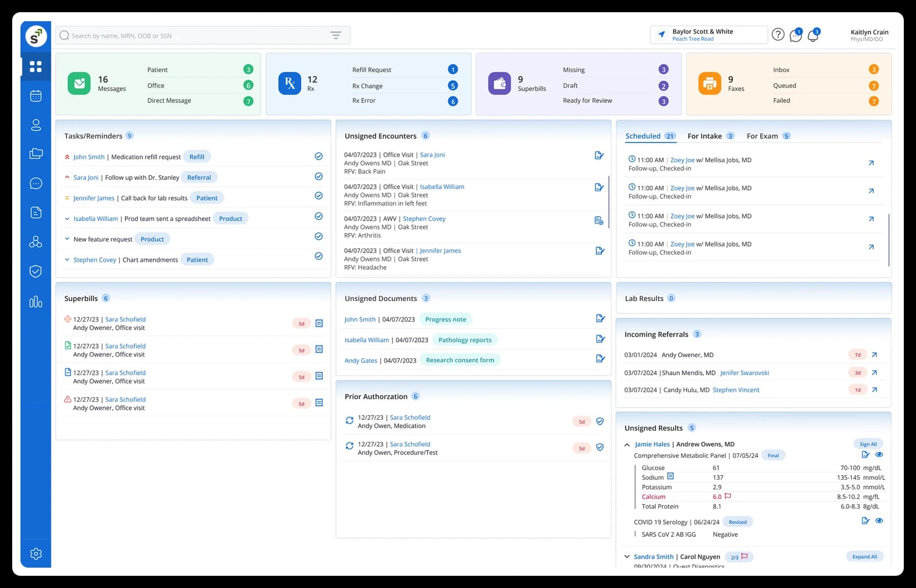Toggle priority chevron on Stephen Covey task

(x=67, y=260)
